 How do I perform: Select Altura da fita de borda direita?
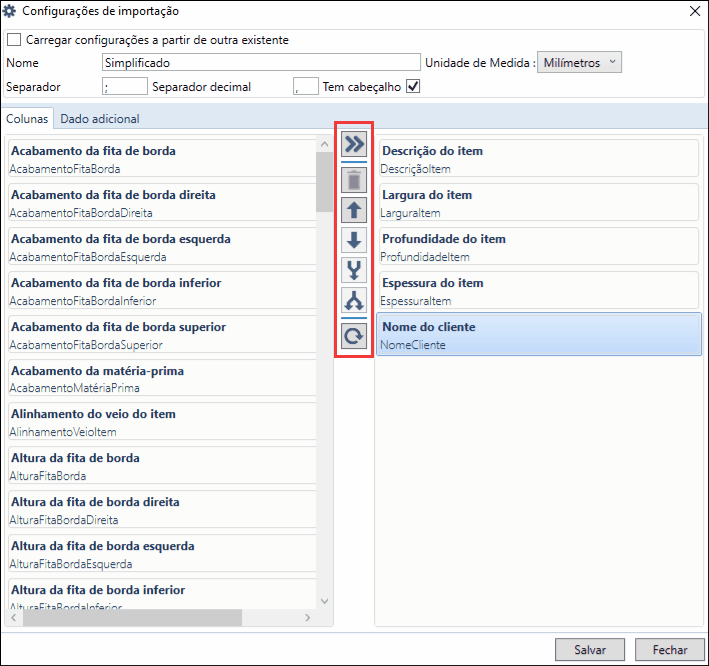click(162, 510)
